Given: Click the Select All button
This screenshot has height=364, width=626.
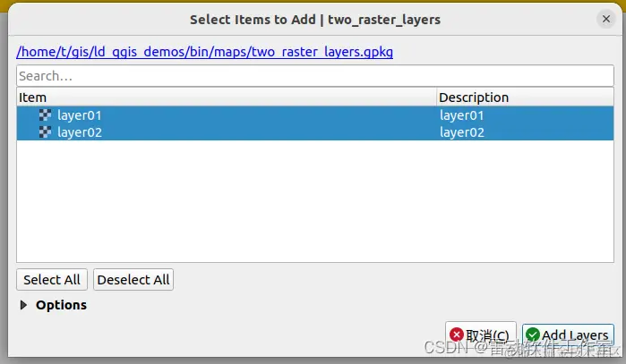Looking at the screenshot, I should [52, 279].
